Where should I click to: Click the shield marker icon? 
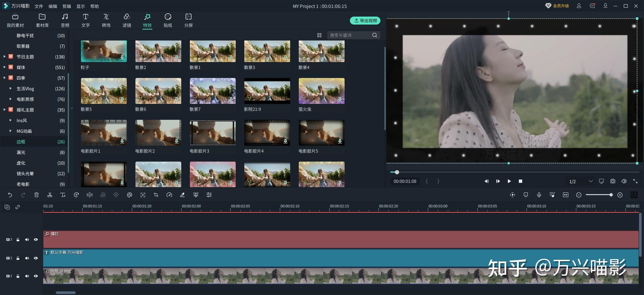coord(526,195)
